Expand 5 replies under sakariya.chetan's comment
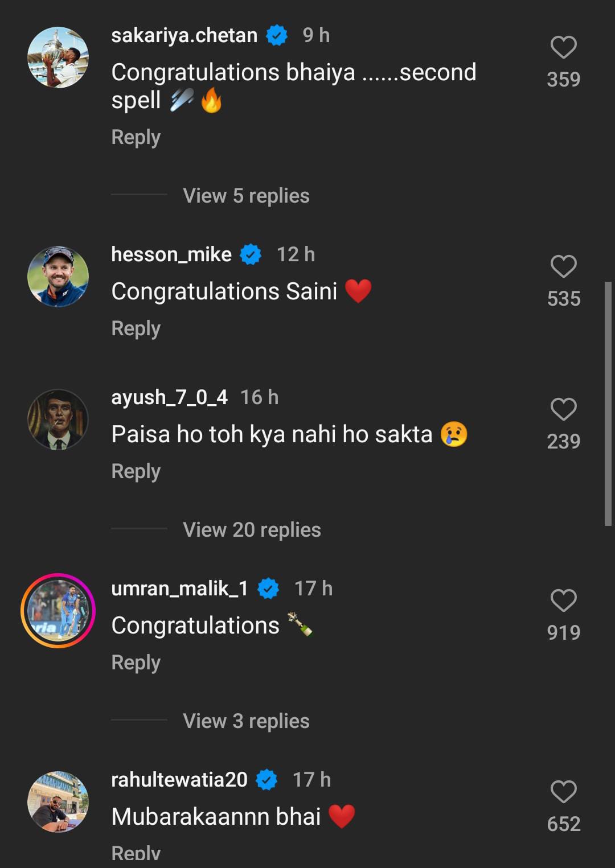This screenshot has height=868, width=615. (x=246, y=196)
